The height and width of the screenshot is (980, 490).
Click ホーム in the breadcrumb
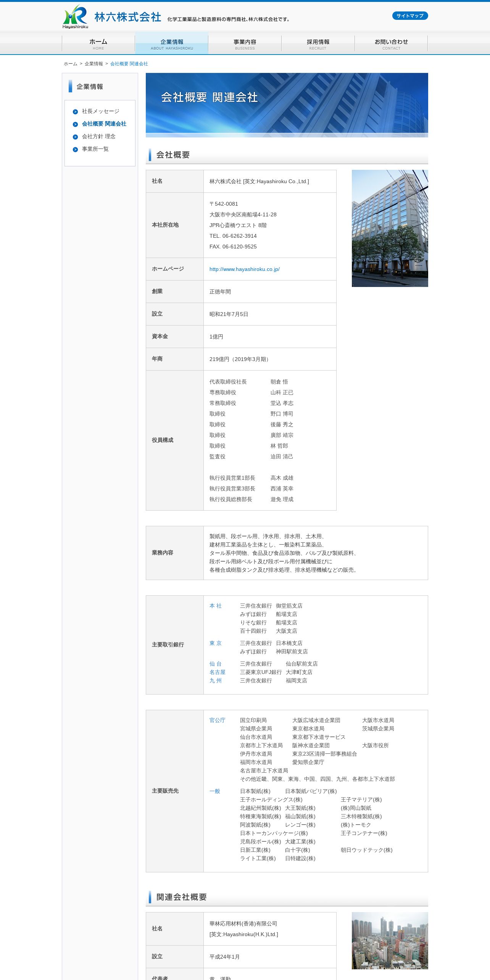tap(71, 64)
